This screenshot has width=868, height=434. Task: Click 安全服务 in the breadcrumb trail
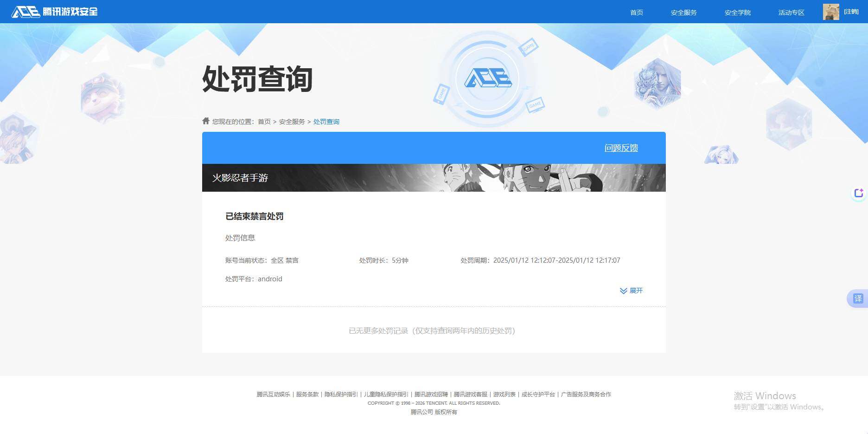(292, 121)
